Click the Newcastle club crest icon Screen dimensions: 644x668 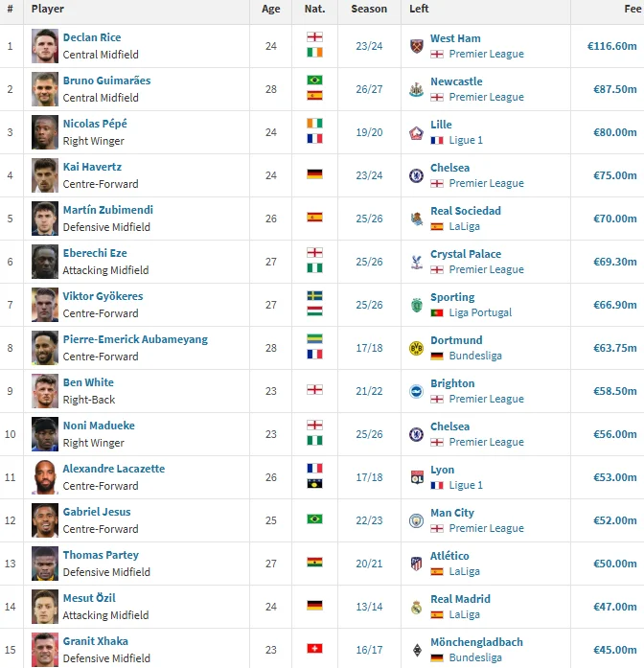click(x=416, y=89)
